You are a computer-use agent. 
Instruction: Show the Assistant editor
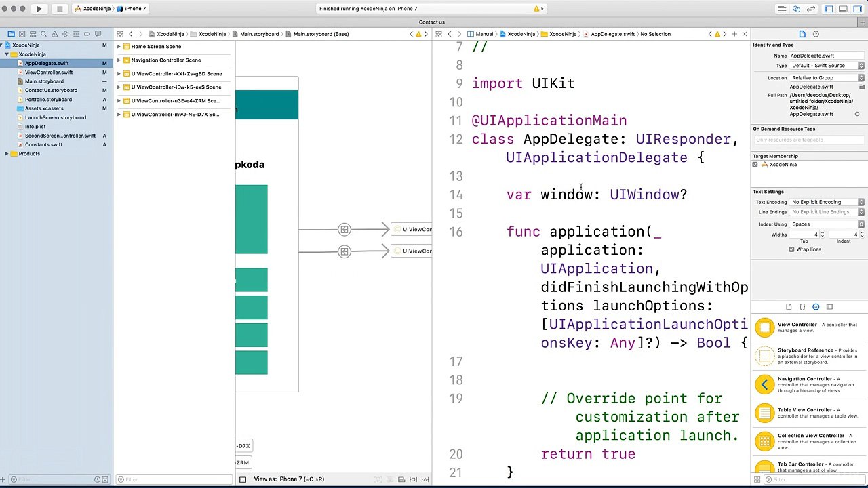coord(797,9)
